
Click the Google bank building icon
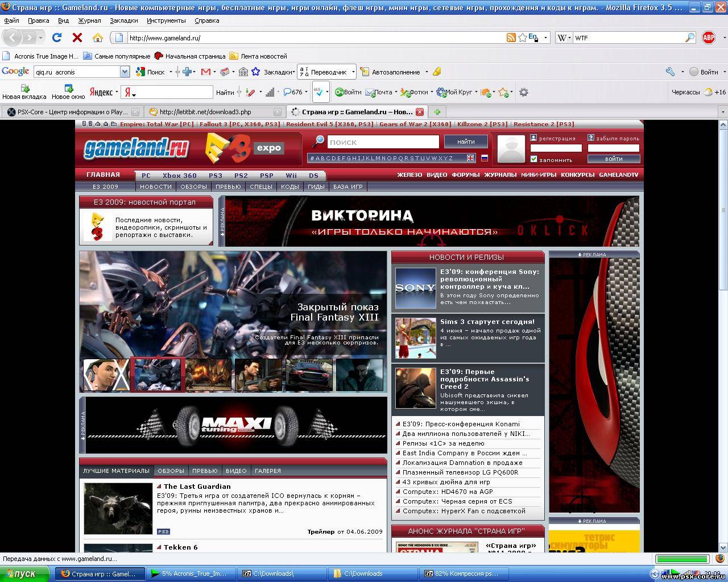click(x=243, y=72)
